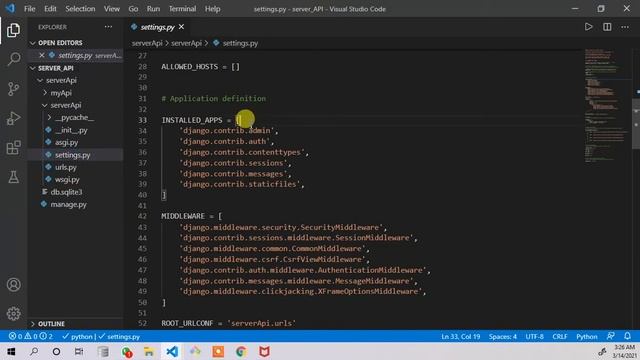Click the errors and warnings status indicator
This screenshot has width=640, height=360.
31,336
